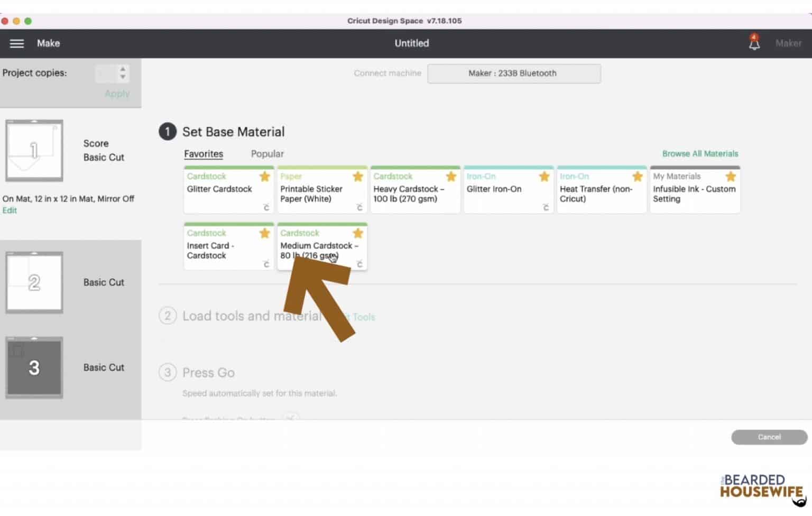Open Browse All Materials link
This screenshot has width=812, height=516.
(700, 154)
